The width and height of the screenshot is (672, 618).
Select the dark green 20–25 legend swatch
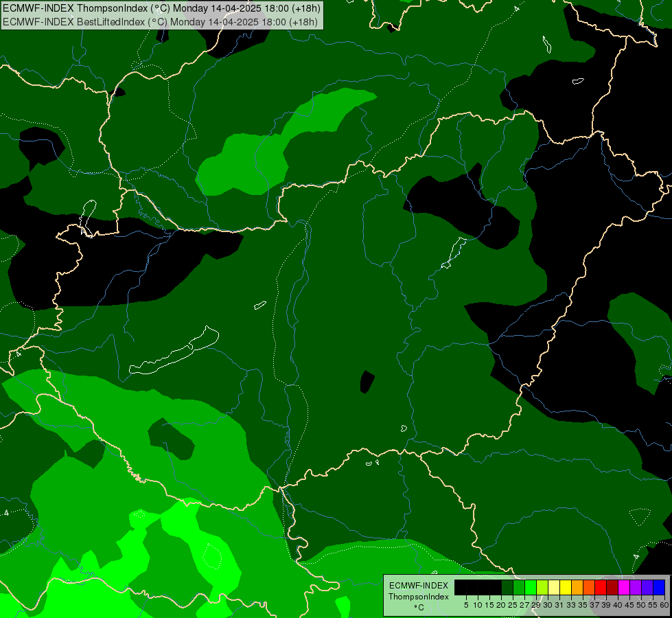[x=507, y=587]
